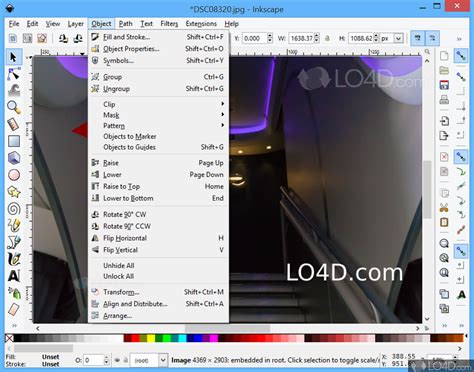Select the Selector arrow tool

(x=14, y=57)
